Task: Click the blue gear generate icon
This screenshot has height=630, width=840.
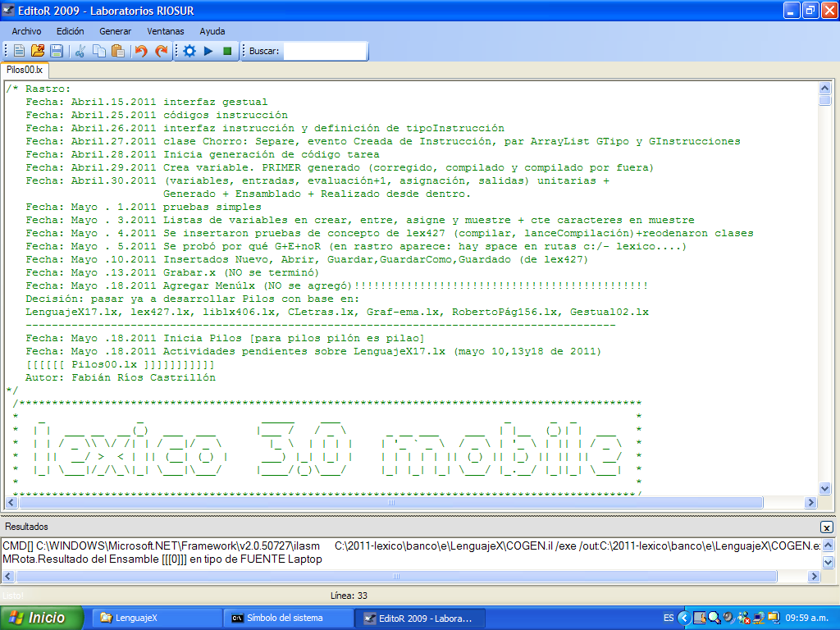Action: pyautogui.click(x=189, y=51)
